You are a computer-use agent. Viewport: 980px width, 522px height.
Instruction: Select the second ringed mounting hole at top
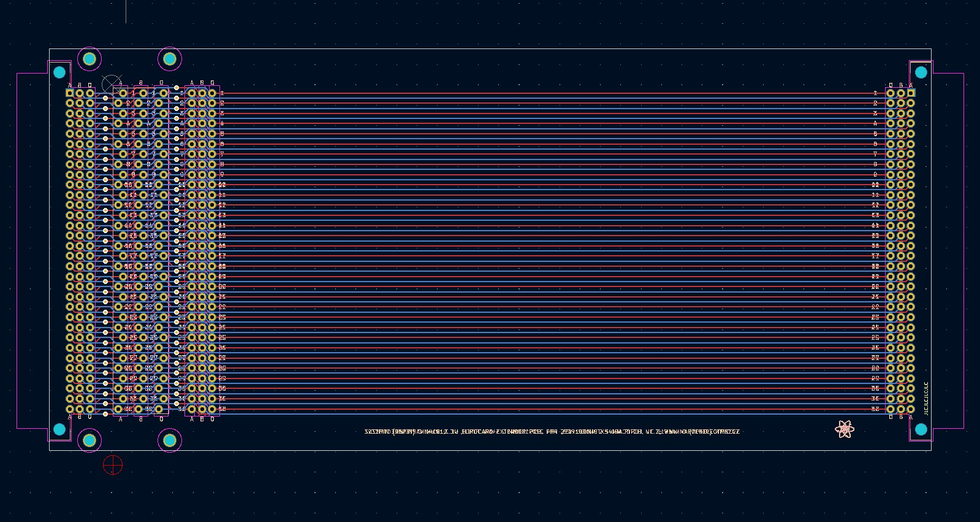[x=170, y=59]
